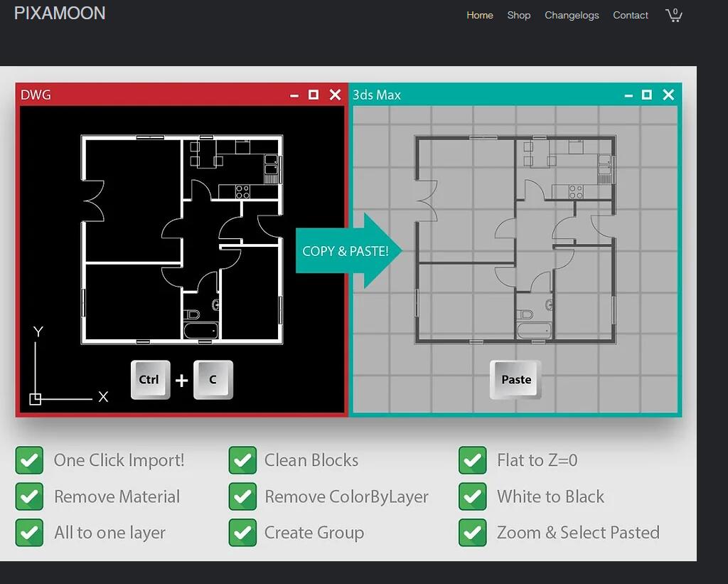Open the Contact page
Screen dimensions: 728x584
[x=630, y=16]
